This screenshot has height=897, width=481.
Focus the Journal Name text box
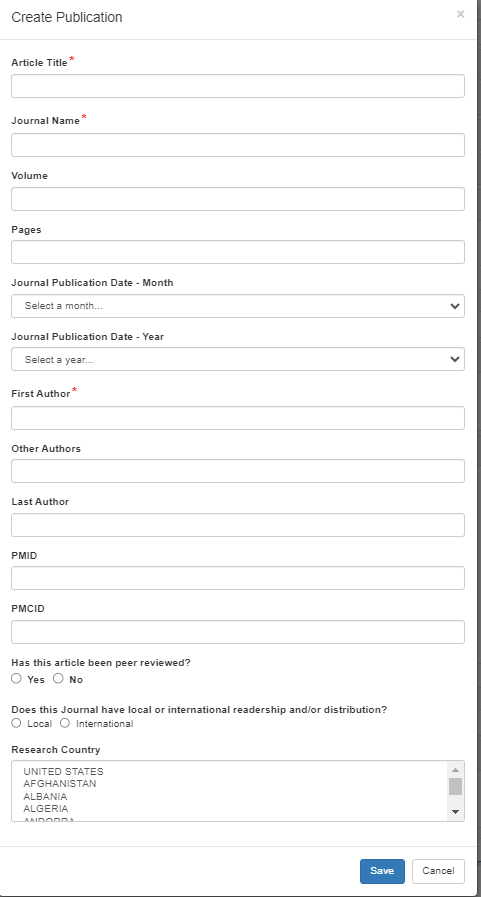(238, 145)
